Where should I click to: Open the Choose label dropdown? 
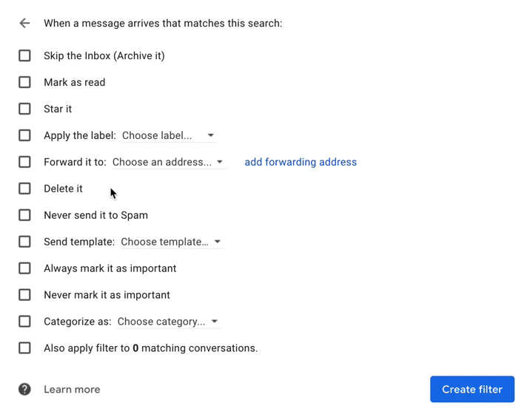169,135
